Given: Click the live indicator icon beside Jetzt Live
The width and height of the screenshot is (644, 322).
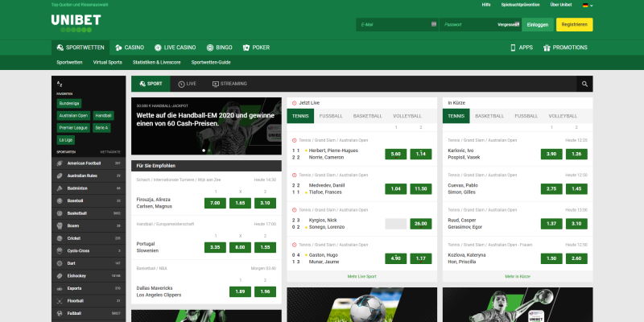Looking at the screenshot, I should [294, 103].
